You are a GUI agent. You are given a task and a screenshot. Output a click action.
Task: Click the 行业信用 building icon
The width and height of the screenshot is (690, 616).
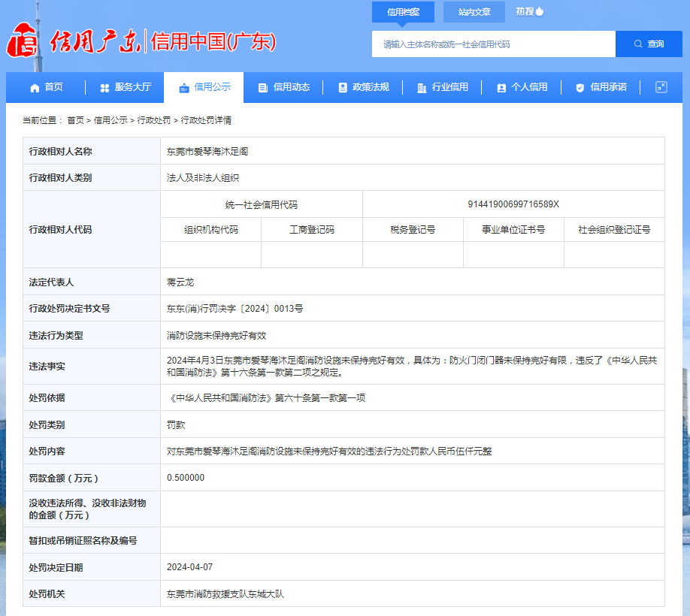(x=422, y=88)
